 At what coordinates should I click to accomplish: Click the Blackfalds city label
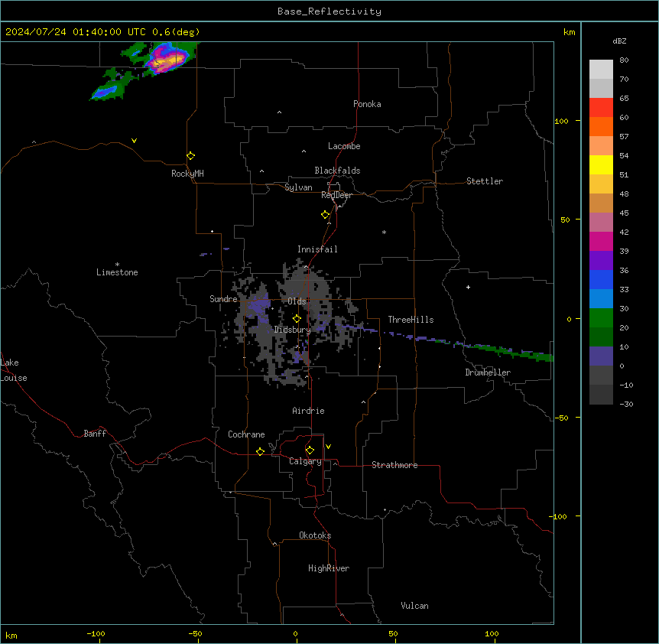point(337,171)
